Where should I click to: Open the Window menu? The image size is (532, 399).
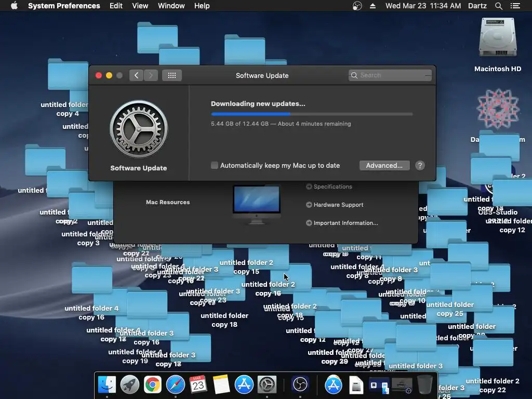click(171, 6)
